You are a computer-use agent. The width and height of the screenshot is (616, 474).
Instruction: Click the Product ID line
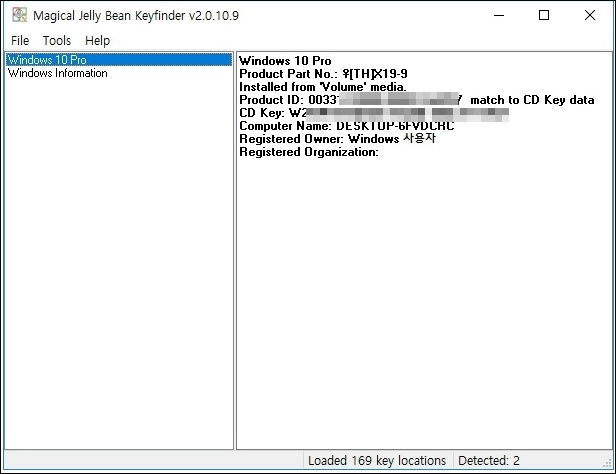[x=416, y=100]
